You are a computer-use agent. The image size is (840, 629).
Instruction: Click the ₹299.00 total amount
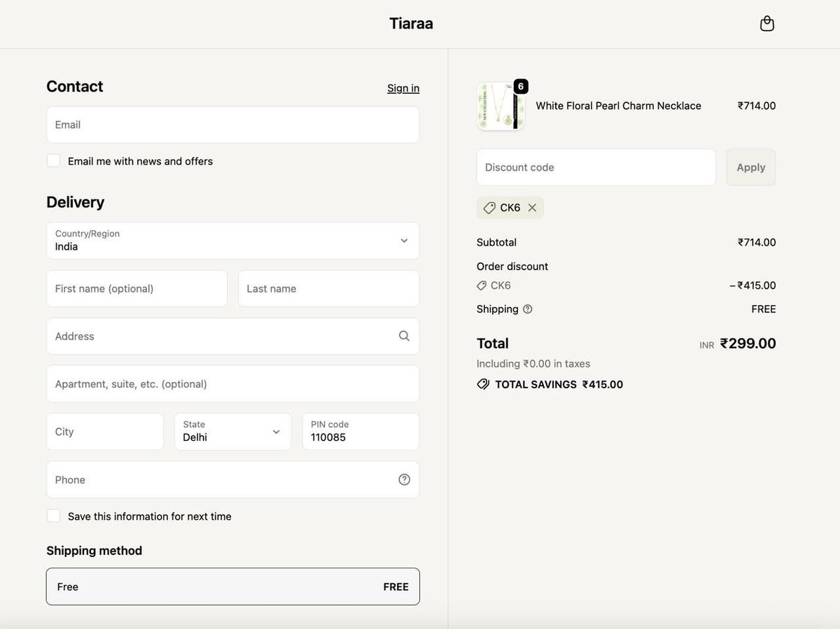(x=748, y=344)
